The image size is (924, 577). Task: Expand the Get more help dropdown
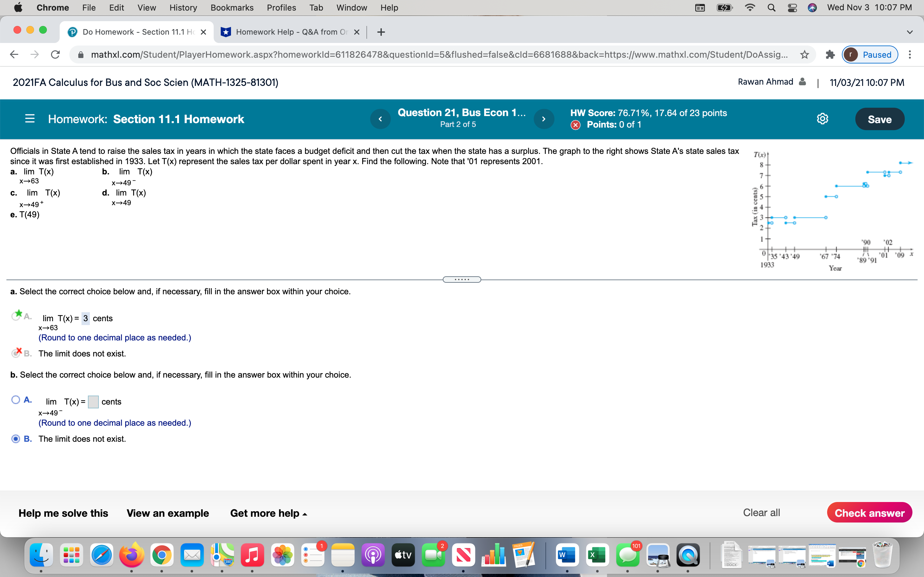point(269,513)
